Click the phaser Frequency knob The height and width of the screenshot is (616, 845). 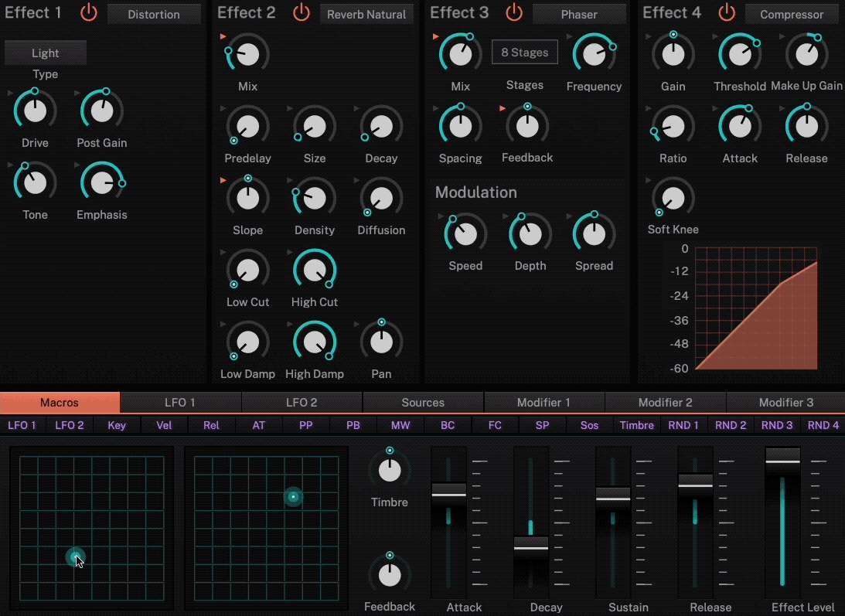[x=594, y=54]
